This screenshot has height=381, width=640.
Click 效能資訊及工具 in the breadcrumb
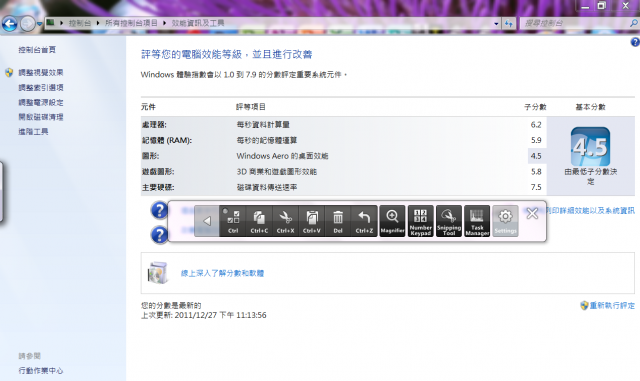point(198,23)
